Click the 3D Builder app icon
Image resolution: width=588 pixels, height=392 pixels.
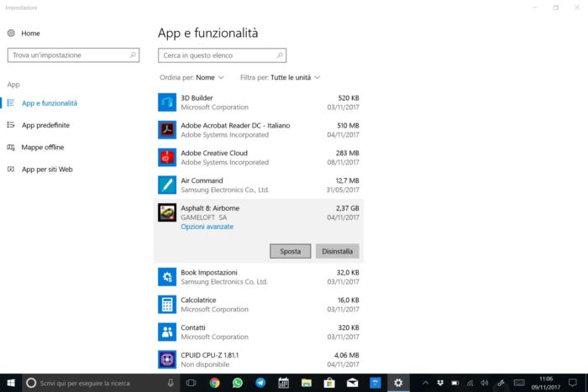167,102
